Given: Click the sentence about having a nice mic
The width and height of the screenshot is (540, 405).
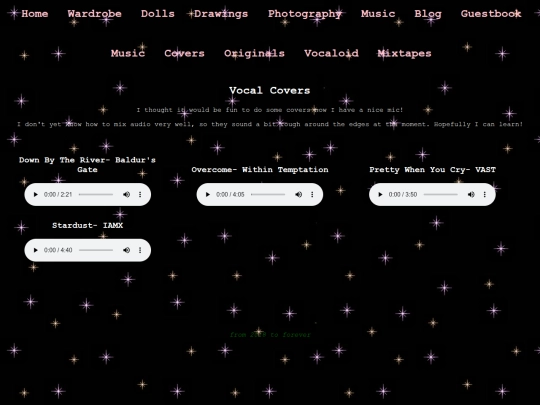Looking at the screenshot, I should (x=270, y=110).
